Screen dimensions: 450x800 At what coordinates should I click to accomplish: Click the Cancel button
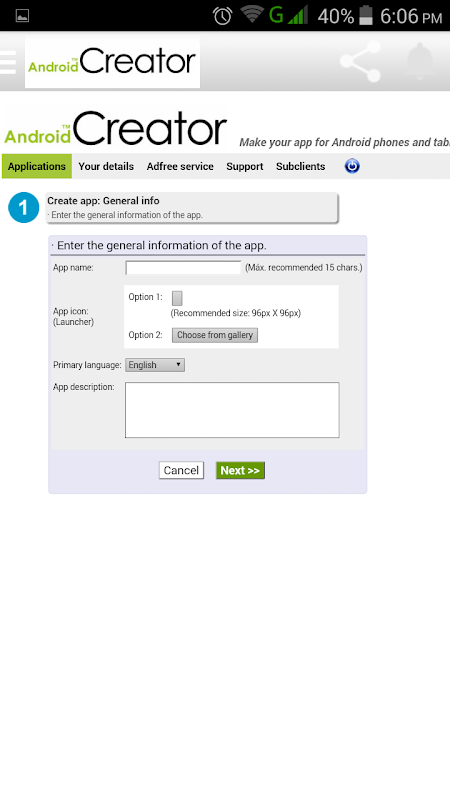coord(181,470)
